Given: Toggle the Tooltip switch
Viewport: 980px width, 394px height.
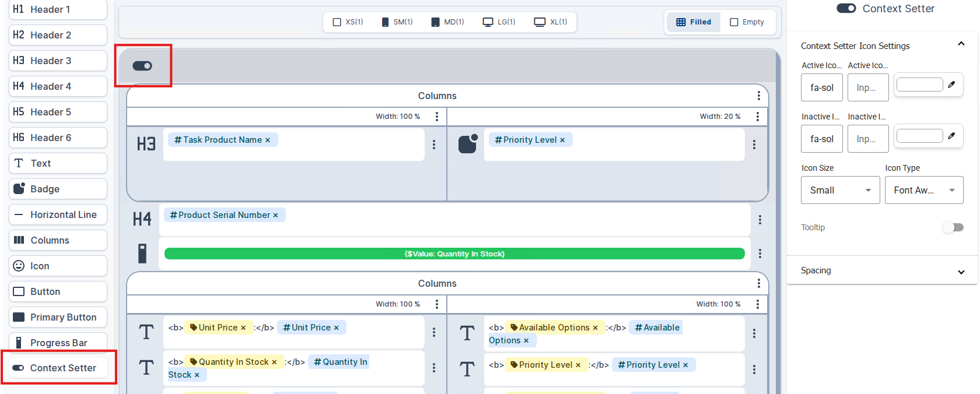Looking at the screenshot, I should (x=953, y=227).
